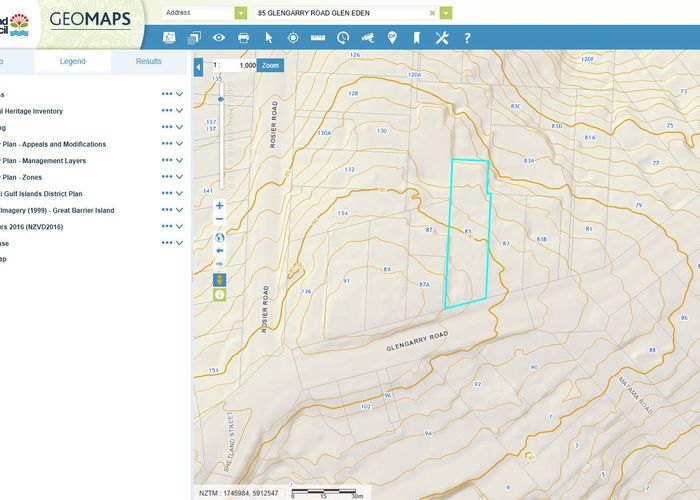Select the Plan - Zones layer name
Screen dimensions: 700x500
click(21, 177)
